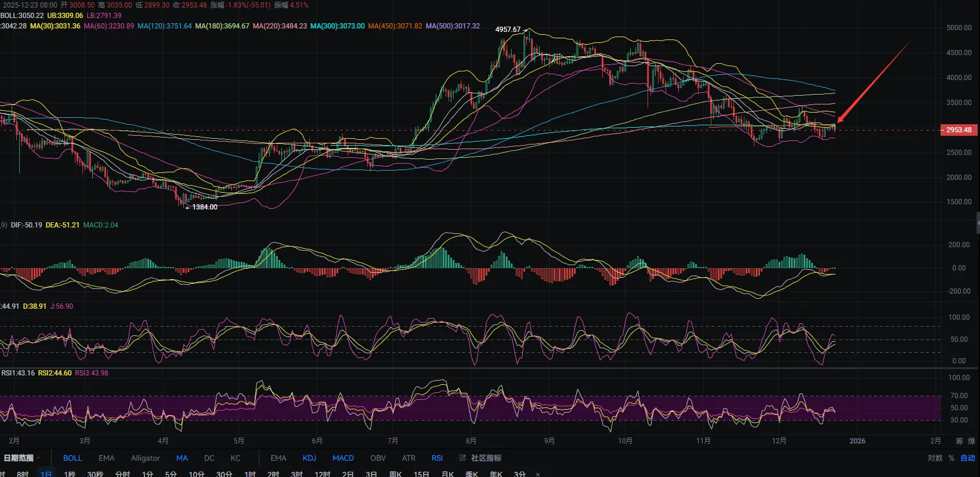The height and width of the screenshot is (477, 980).
Task: Enable the Alligator indicator
Action: [145, 458]
